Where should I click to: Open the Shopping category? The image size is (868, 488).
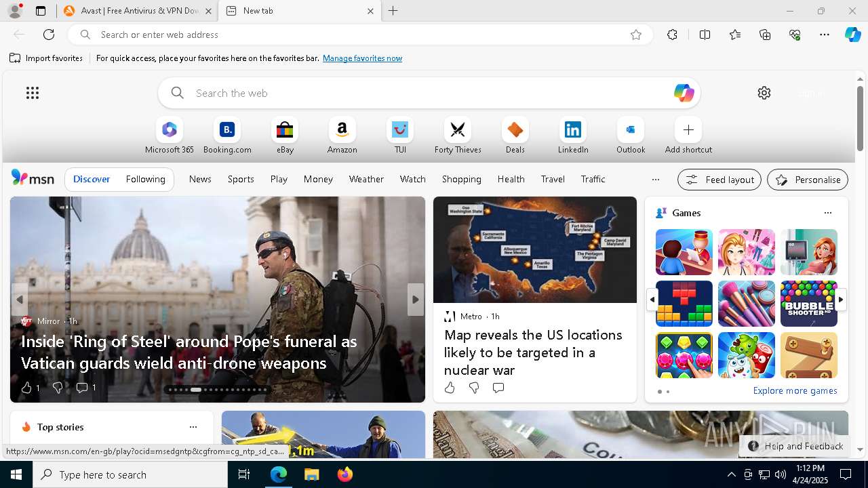coord(461,179)
